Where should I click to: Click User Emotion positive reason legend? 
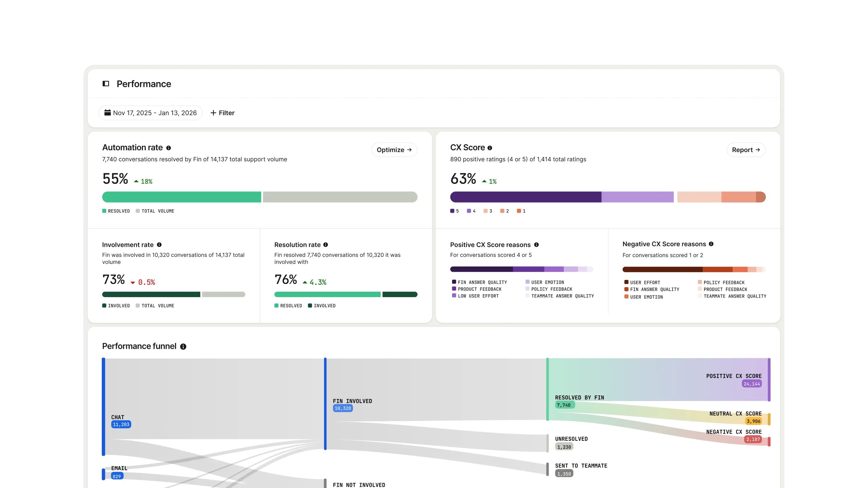pos(545,282)
